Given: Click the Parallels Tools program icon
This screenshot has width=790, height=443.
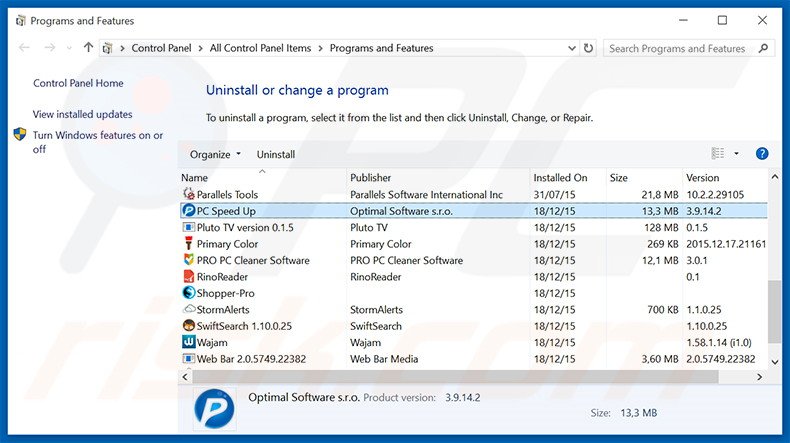Looking at the screenshot, I should (x=189, y=194).
